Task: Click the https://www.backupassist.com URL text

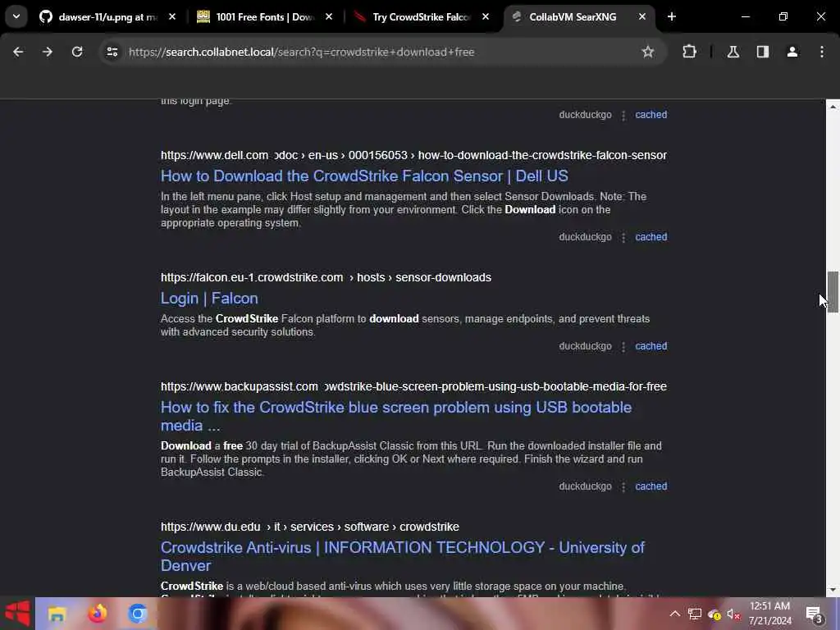Action: point(239,387)
